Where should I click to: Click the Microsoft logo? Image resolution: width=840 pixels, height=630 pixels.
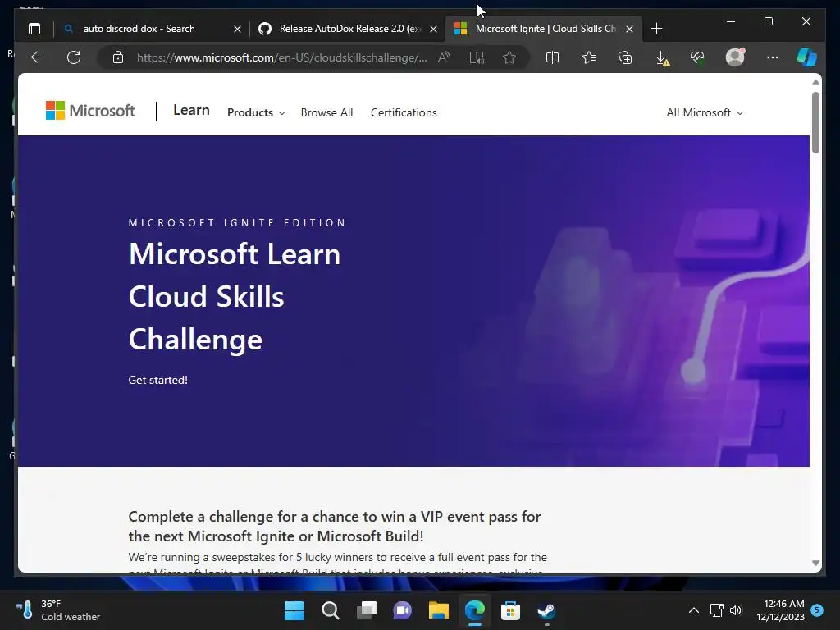pyautogui.click(x=90, y=111)
